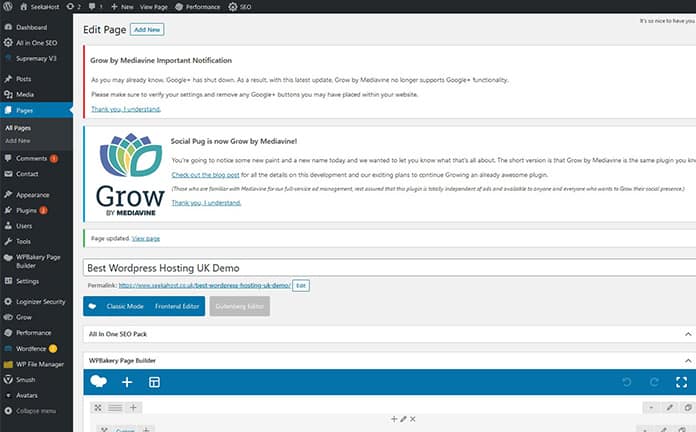Click Add New under Pages submenu
The image size is (696, 432).
[x=18, y=141]
